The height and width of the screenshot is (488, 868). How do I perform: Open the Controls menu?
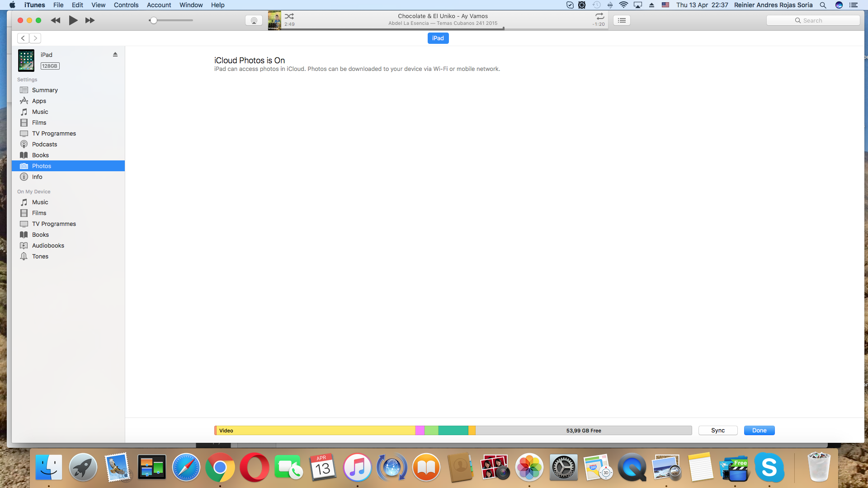tap(126, 5)
